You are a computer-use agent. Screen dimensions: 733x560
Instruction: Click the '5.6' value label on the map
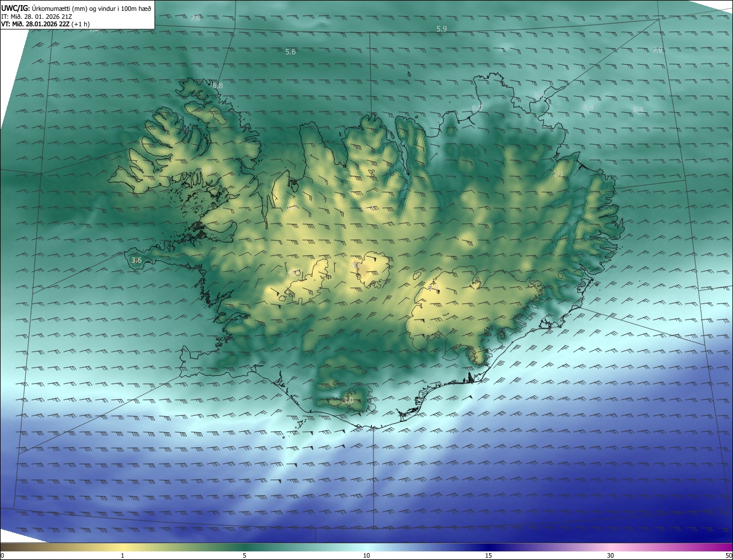pos(290,52)
